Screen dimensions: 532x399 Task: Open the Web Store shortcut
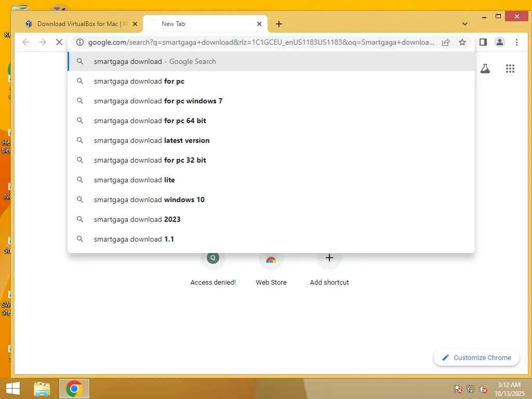[271, 268]
